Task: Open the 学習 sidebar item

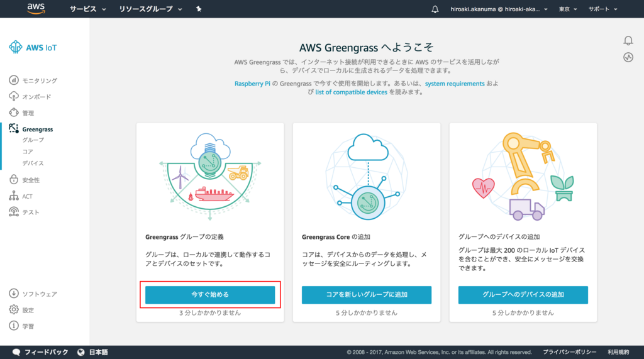Action: 28,326
